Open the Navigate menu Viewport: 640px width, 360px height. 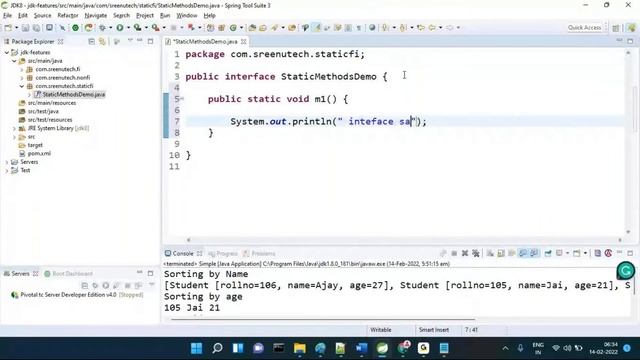[x=96, y=16]
